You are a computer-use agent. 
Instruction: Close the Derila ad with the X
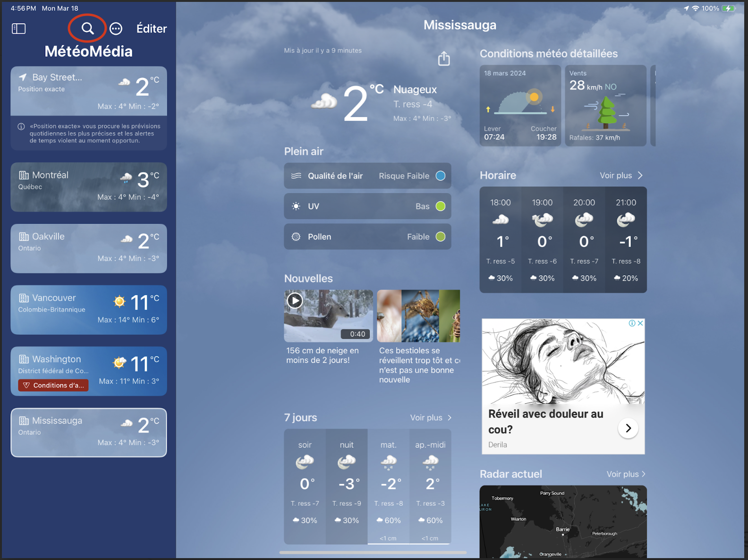click(640, 323)
